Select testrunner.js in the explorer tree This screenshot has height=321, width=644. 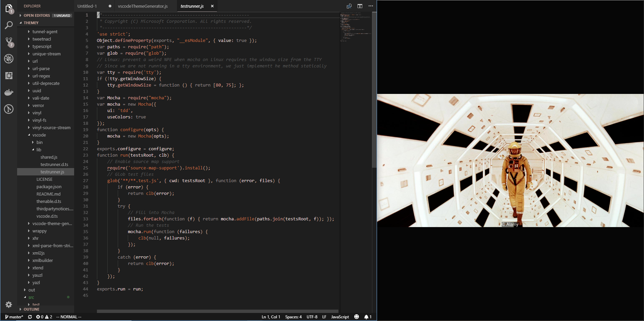(46, 172)
